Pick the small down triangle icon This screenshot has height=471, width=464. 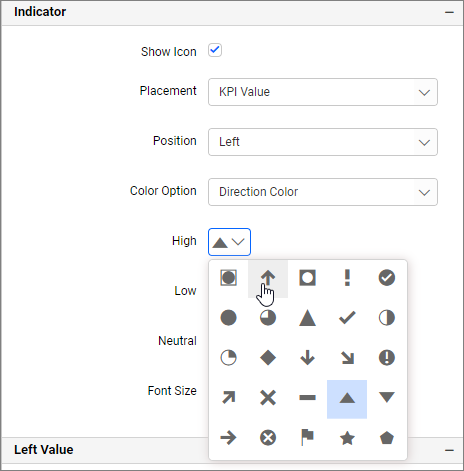coord(387,397)
